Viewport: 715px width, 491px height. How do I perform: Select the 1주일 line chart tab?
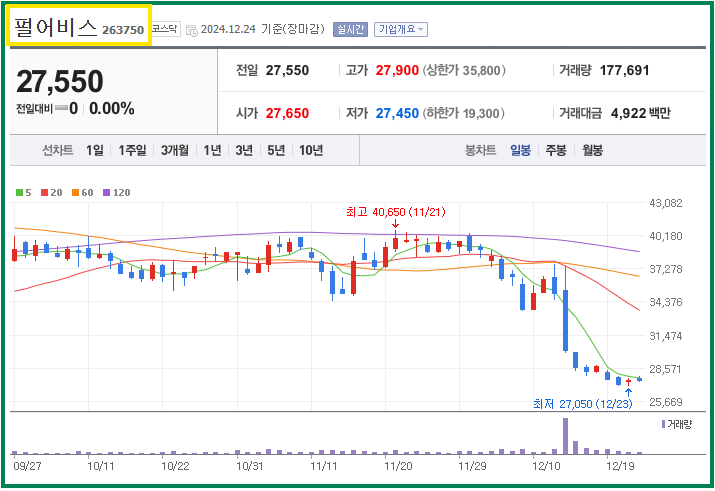pos(132,150)
